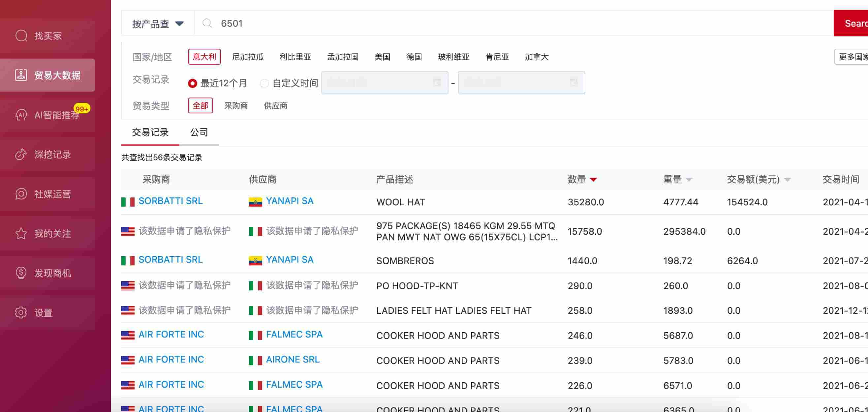The height and width of the screenshot is (412, 868).
Task: Filter by country 德国
Action: point(414,57)
